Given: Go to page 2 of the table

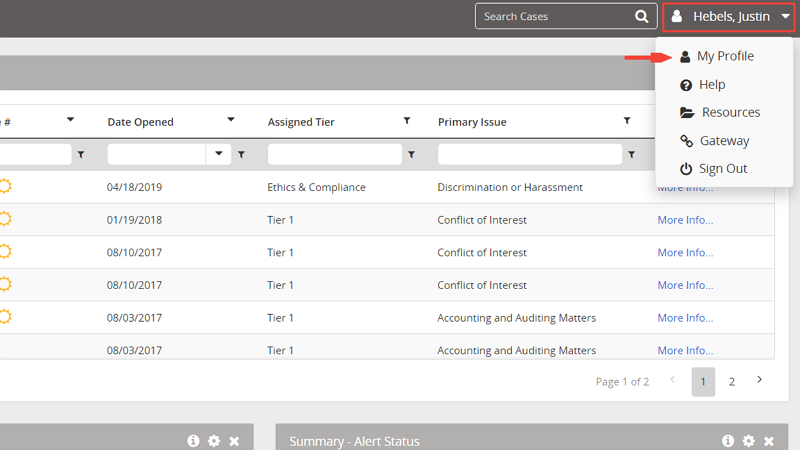Looking at the screenshot, I should coord(732,382).
